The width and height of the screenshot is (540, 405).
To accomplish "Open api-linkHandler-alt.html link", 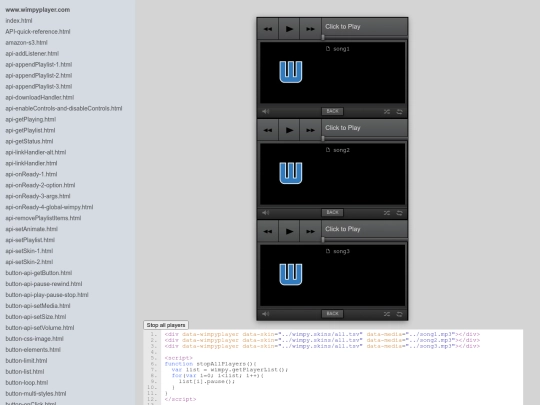I will (36, 152).
